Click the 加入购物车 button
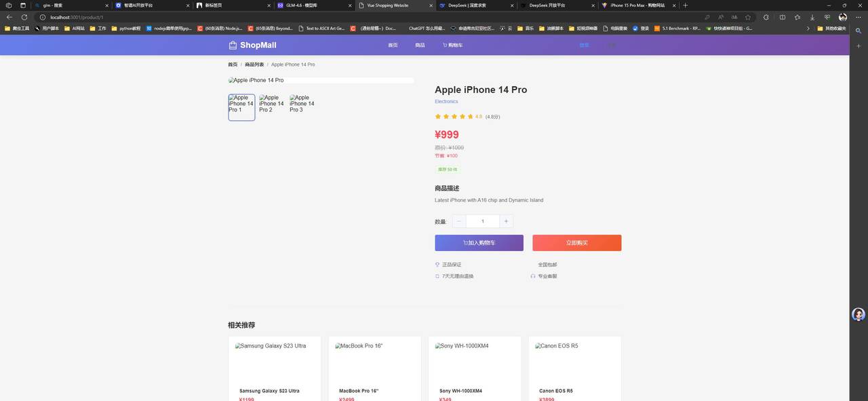 tap(479, 243)
